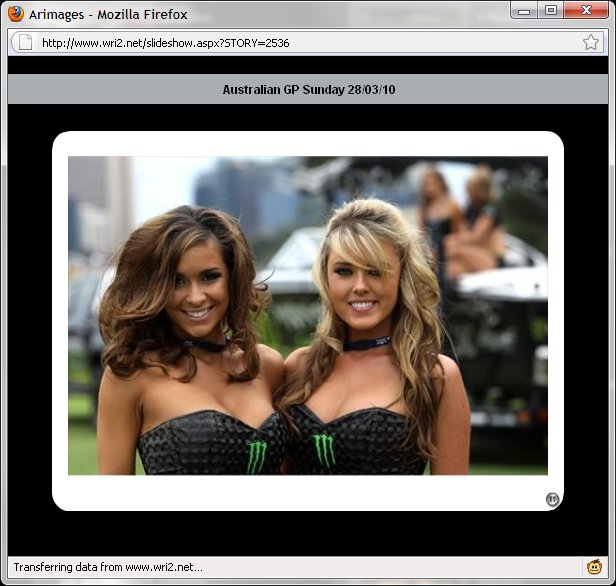Viewport: 616px width, 586px height.
Task: Select the URL text in the address bar
Action: click(x=165, y=43)
